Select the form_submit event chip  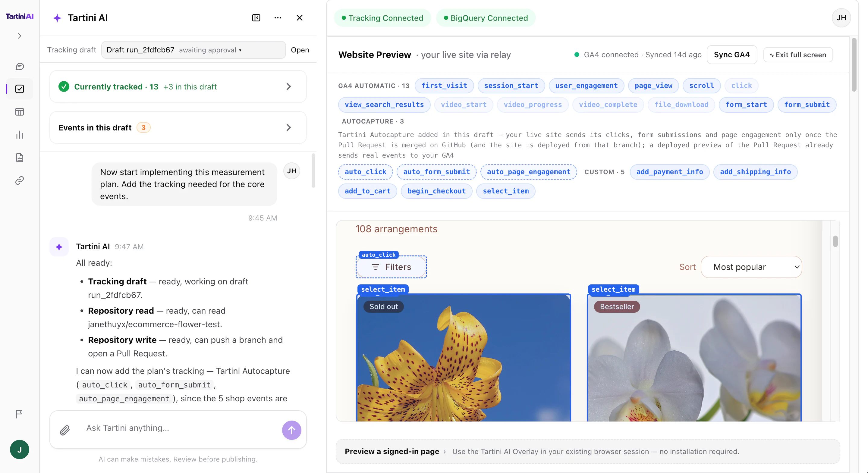807,105
